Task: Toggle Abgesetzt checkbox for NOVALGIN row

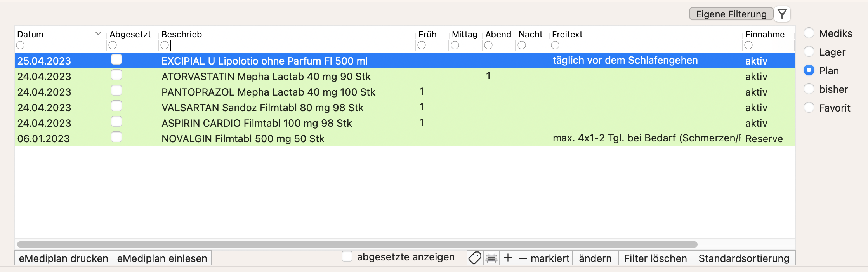Action: (x=116, y=137)
